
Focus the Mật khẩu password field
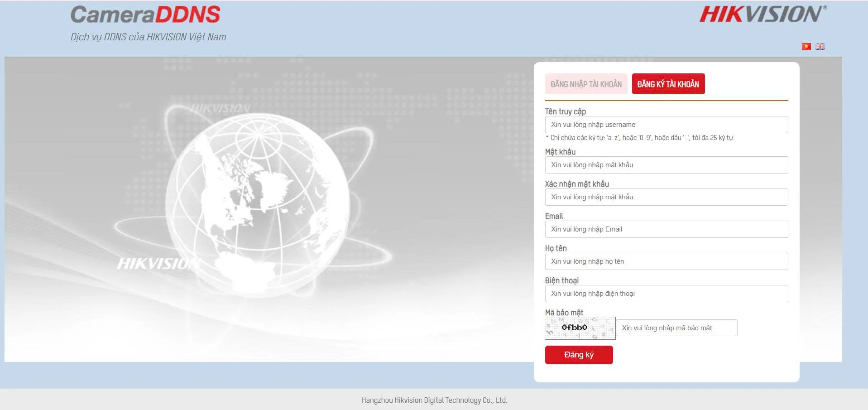[667, 165]
